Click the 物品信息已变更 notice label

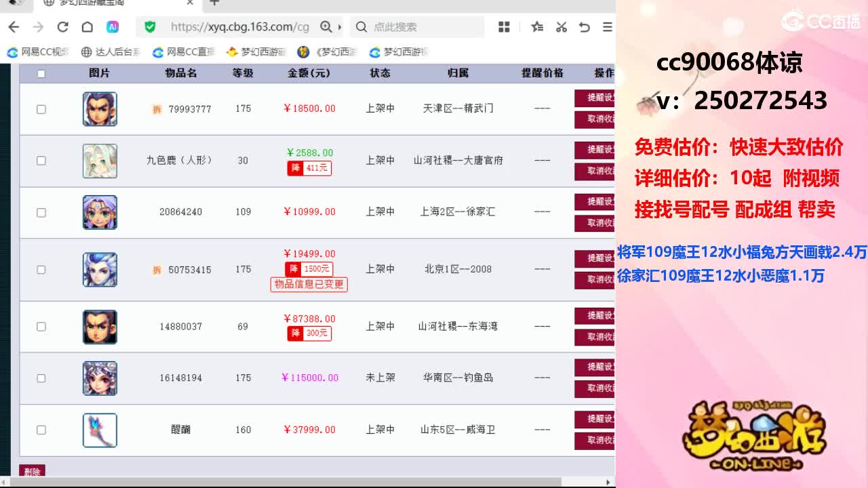pos(309,285)
